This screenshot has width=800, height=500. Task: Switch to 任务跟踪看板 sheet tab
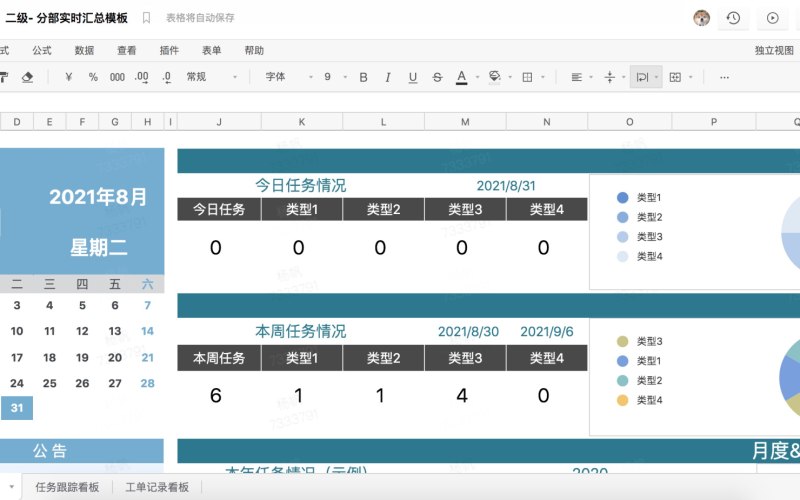tap(67, 487)
